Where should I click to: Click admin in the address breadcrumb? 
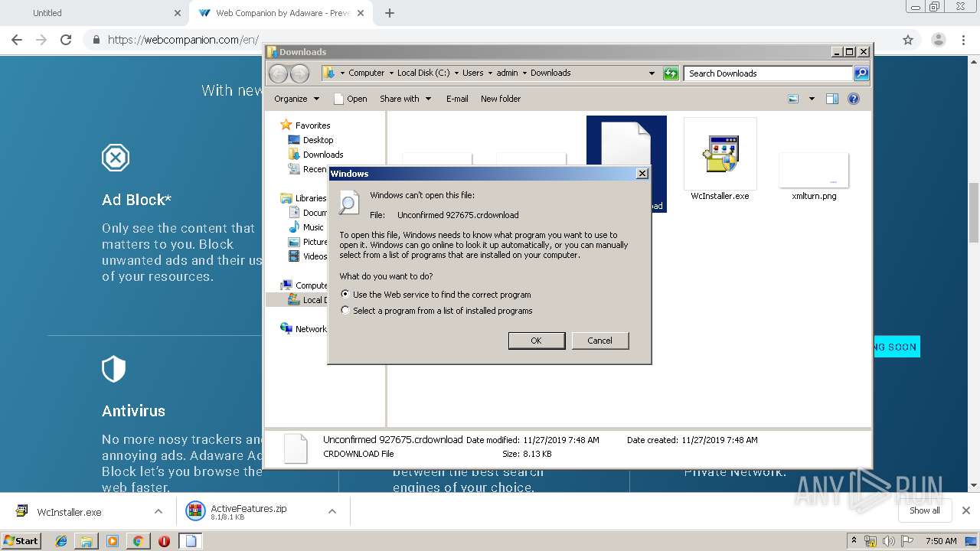tap(507, 73)
